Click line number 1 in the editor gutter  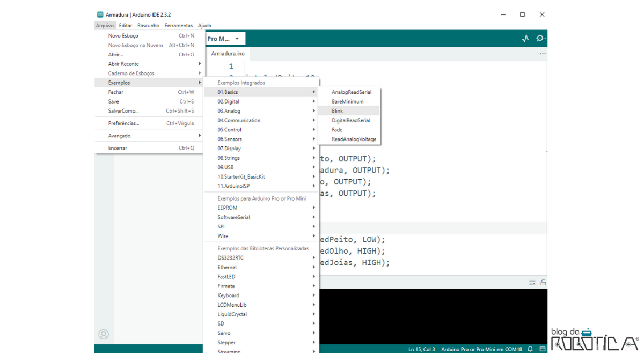click(x=230, y=65)
